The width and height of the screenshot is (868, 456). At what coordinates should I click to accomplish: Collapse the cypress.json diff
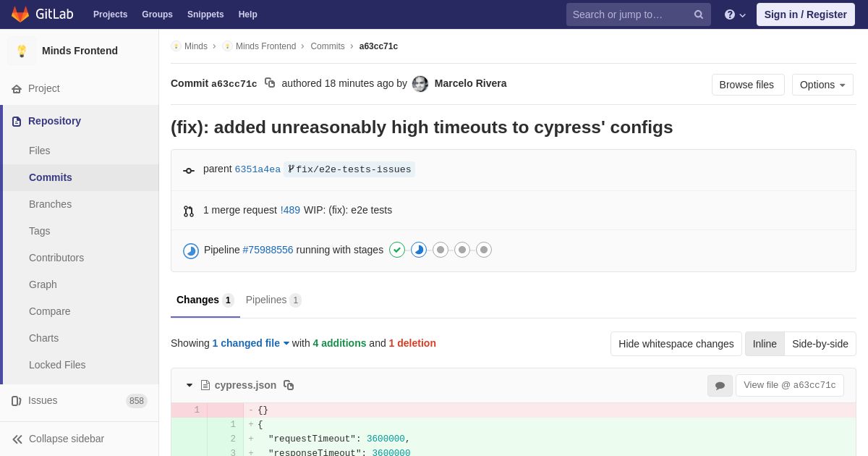190,385
